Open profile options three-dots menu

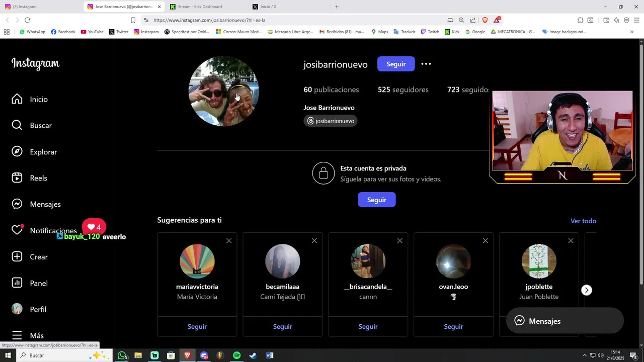pyautogui.click(x=426, y=64)
